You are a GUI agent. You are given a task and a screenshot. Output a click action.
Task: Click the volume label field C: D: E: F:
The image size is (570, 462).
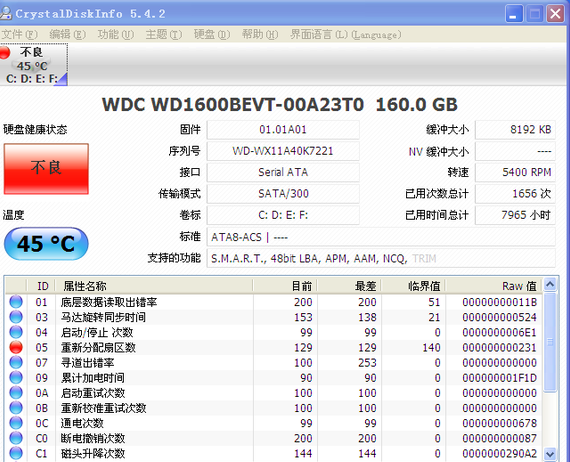(283, 215)
